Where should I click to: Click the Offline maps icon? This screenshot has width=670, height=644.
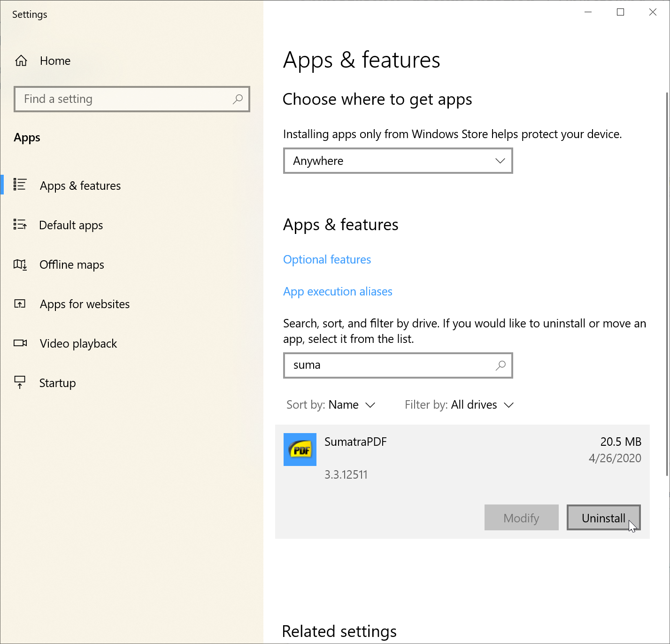click(x=20, y=264)
